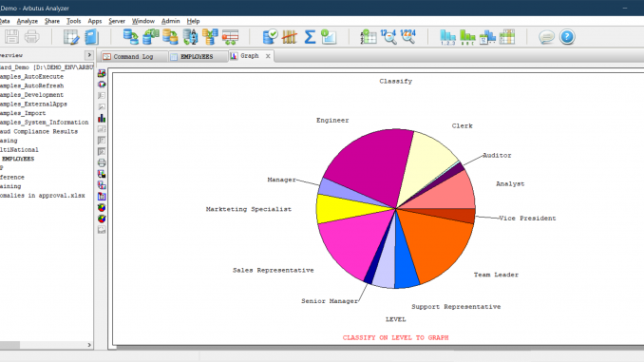
Task: Click the Overview panel horizontal scrollbar thumb
Action: click(9, 345)
